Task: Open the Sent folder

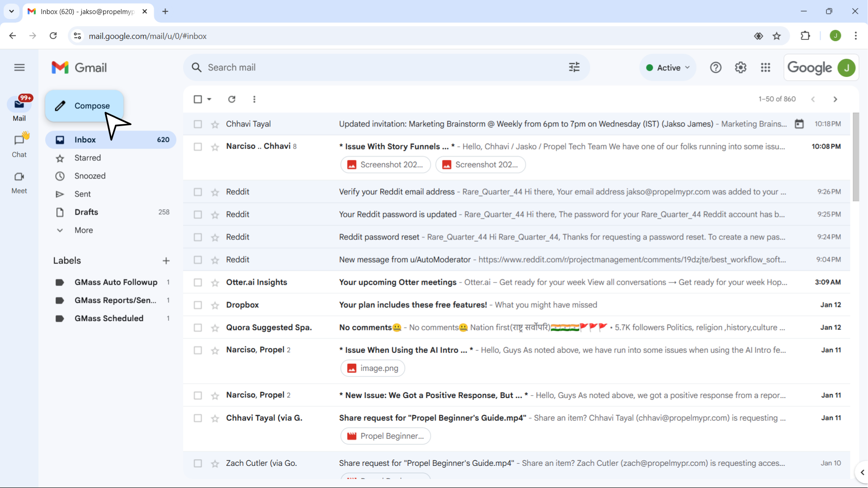Action: click(111, 194)
